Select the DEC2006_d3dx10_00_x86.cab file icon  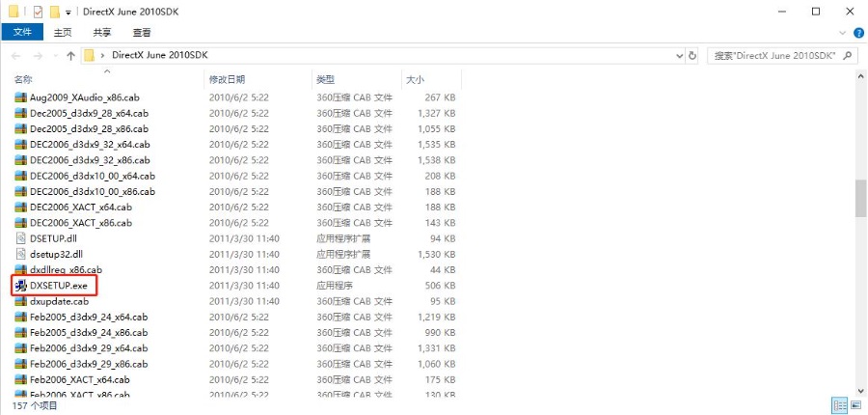[20, 192]
